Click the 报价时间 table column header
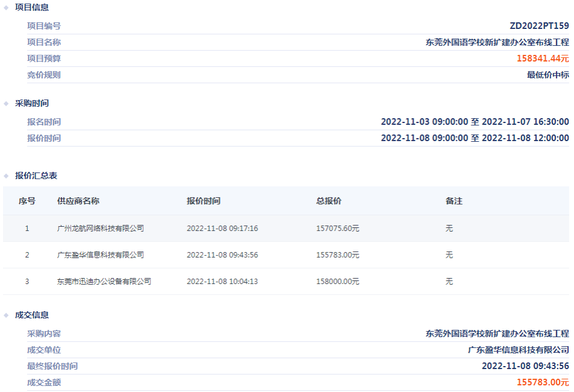 click(204, 201)
